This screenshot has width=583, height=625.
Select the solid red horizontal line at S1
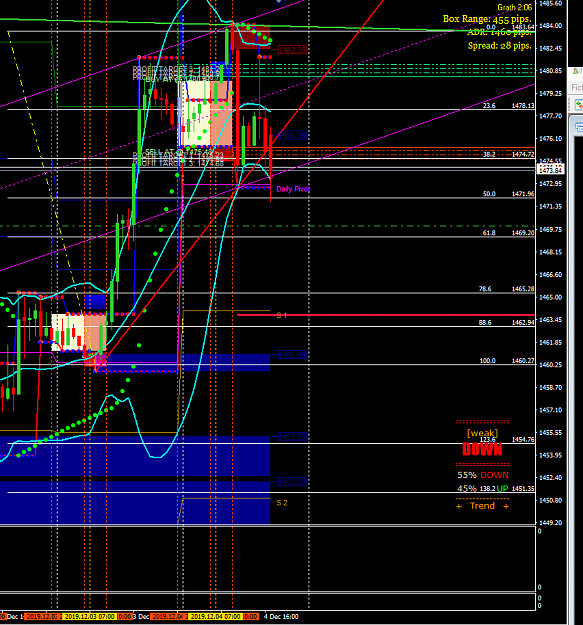coord(386,315)
